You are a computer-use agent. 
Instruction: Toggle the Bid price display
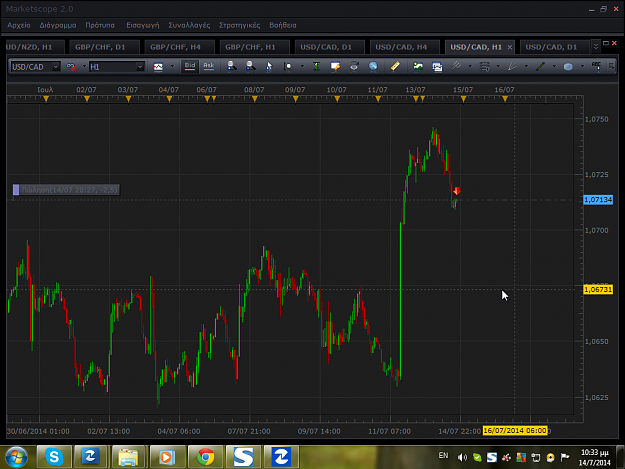[190, 66]
